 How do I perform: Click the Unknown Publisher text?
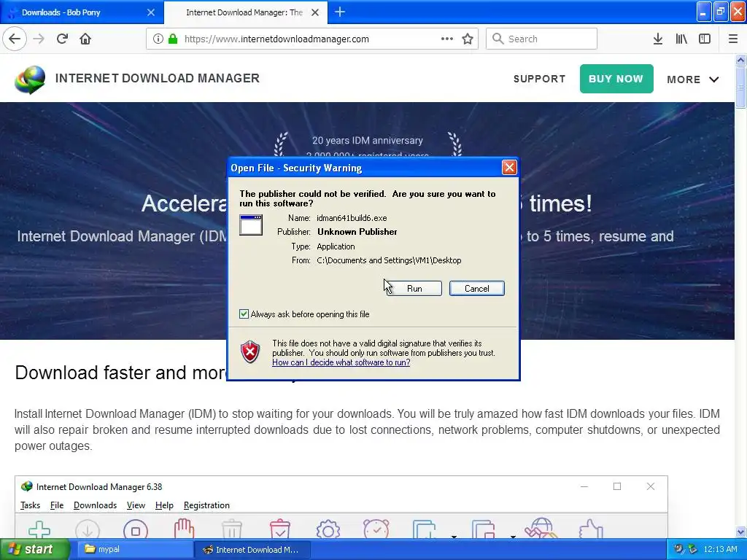coord(357,232)
